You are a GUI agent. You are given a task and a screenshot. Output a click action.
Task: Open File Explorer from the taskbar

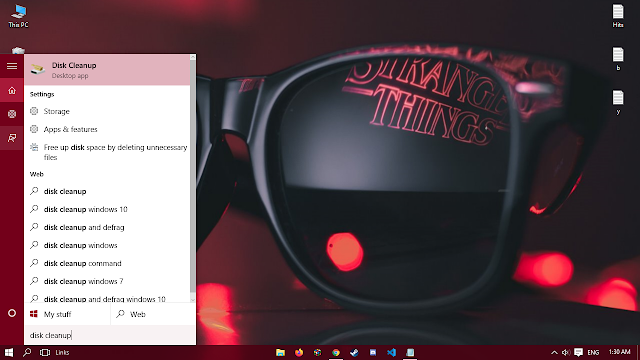coord(280,352)
